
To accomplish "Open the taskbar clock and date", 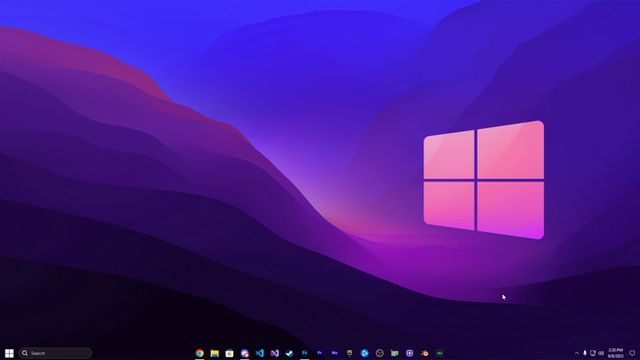I will (616, 353).
